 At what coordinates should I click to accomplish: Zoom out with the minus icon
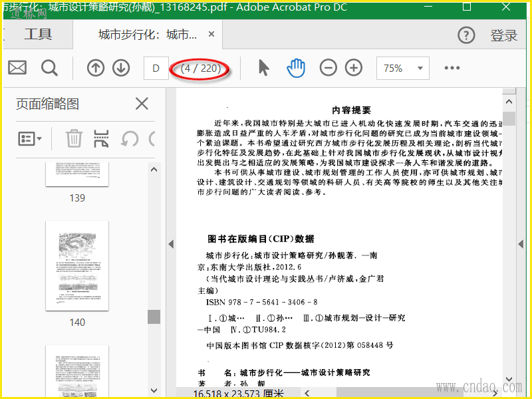[328, 68]
